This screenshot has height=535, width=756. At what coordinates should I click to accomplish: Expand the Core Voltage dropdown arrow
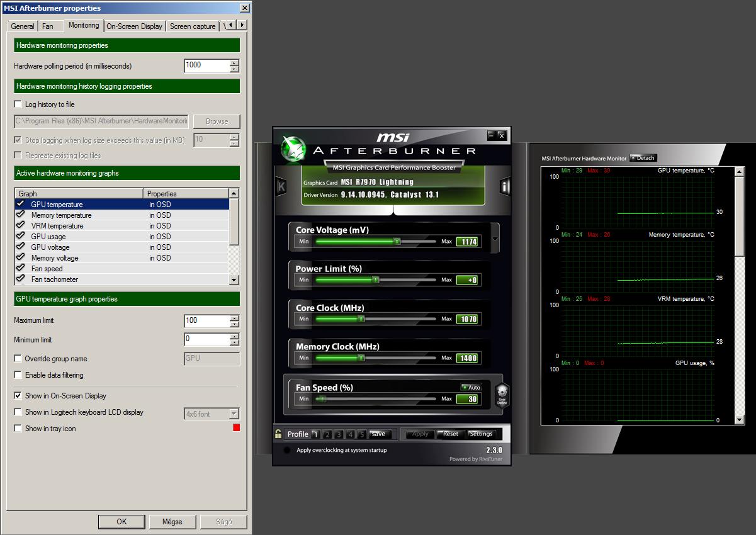(495, 239)
